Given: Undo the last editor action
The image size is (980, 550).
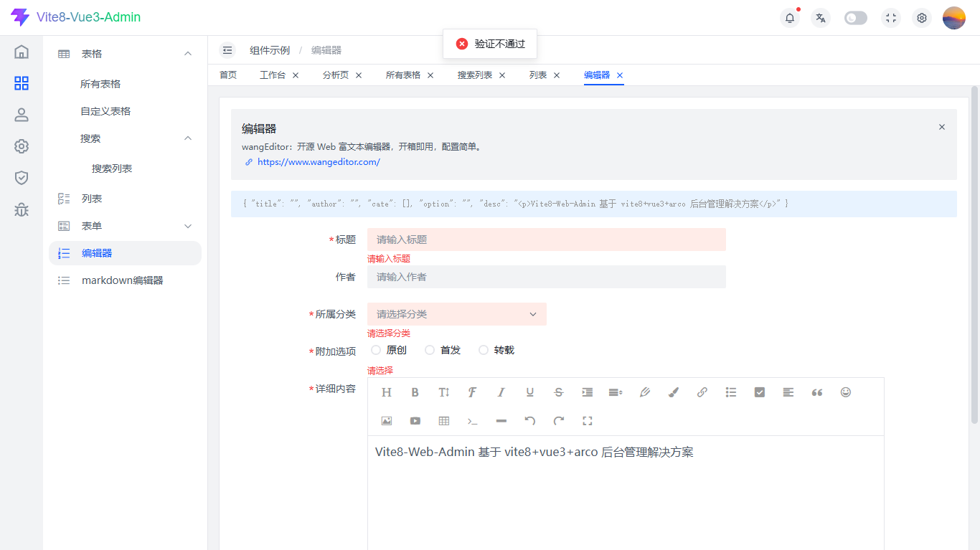Looking at the screenshot, I should pos(530,421).
